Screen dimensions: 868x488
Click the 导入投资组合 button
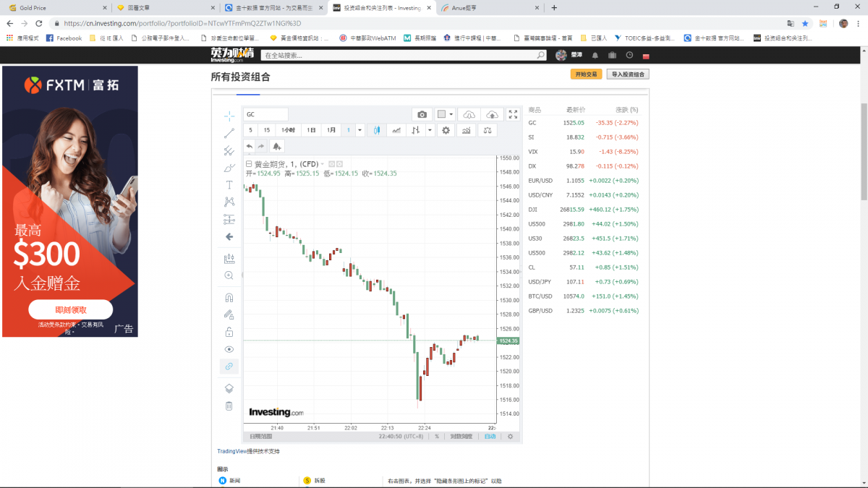[x=627, y=74]
